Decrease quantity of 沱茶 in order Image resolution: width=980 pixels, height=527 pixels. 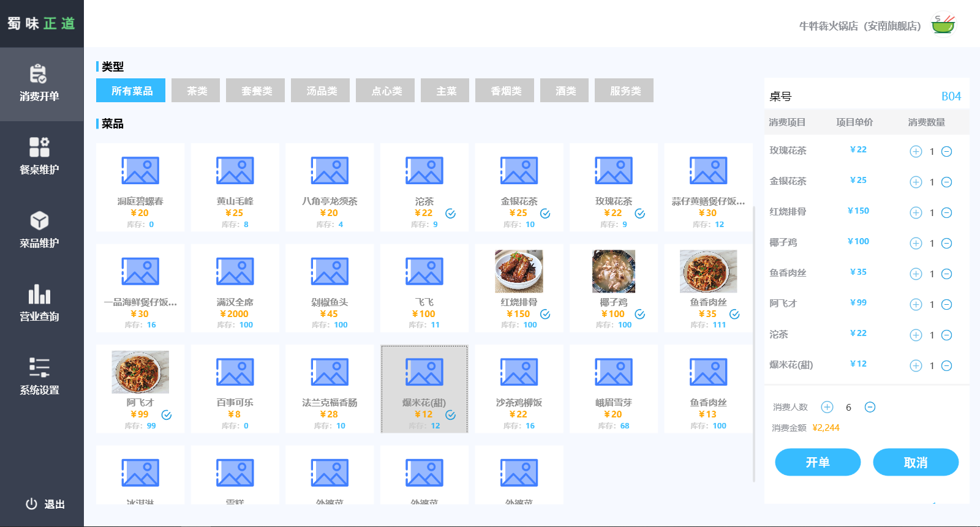tap(946, 335)
